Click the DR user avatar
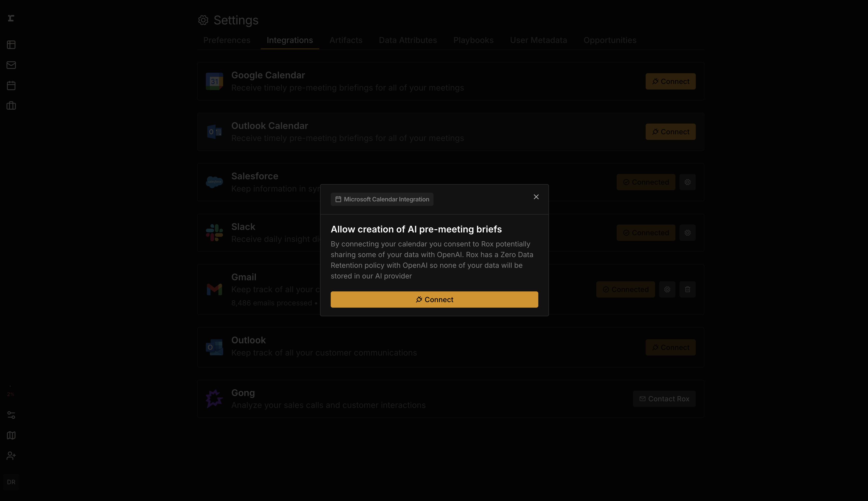The height and width of the screenshot is (501, 868). pos(11,482)
